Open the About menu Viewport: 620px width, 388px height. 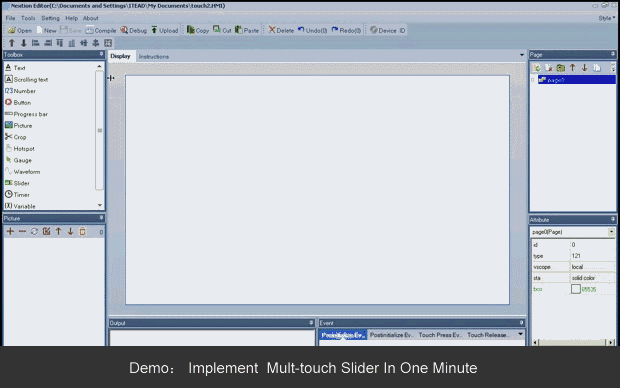tap(91, 18)
